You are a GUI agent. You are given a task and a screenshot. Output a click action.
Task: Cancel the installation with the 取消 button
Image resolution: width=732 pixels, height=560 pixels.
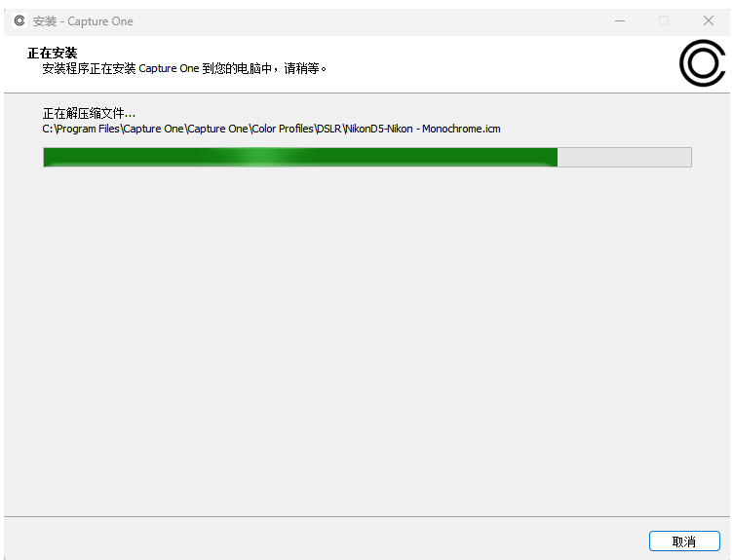[x=684, y=541]
